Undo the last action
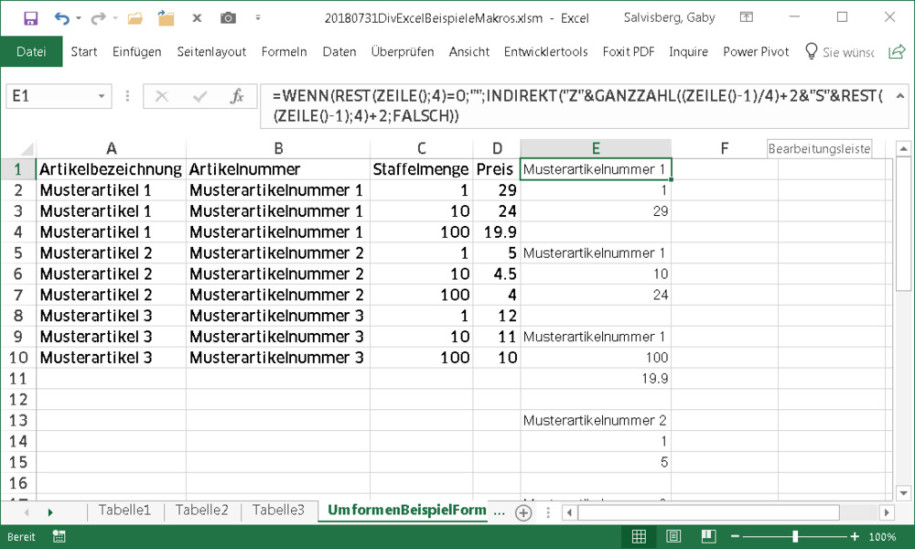The width and height of the screenshot is (915, 549). (62, 18)
